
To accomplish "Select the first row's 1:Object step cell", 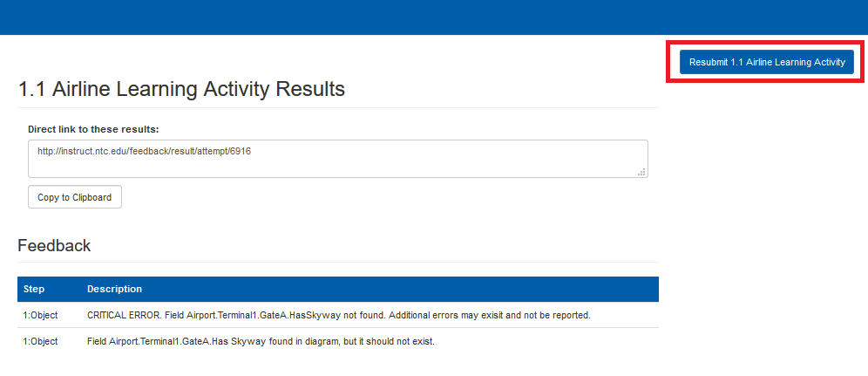I will click(40, 315).
